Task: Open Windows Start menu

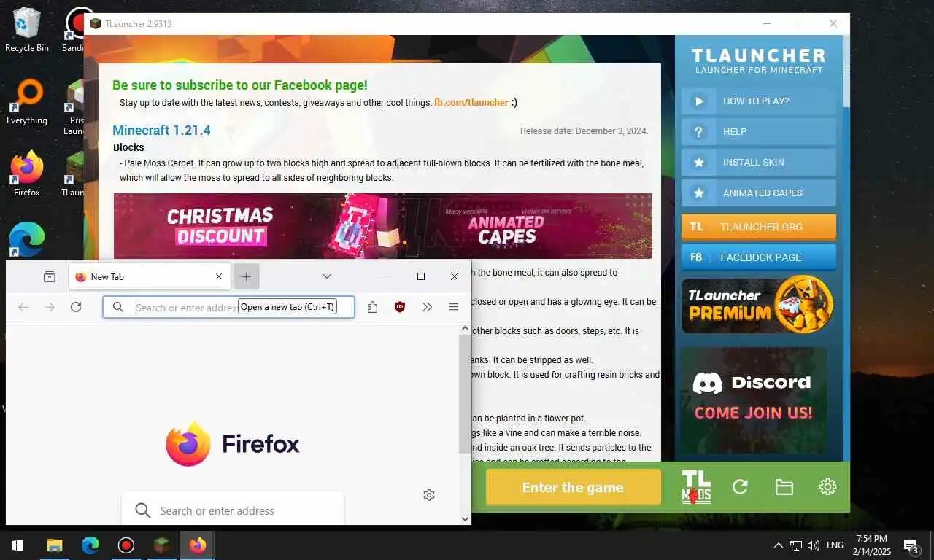Action: point(18,545)
